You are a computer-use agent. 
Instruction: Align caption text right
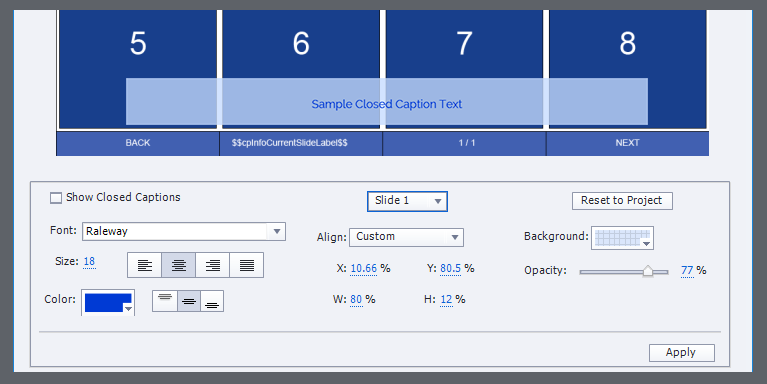pos(212,265)
